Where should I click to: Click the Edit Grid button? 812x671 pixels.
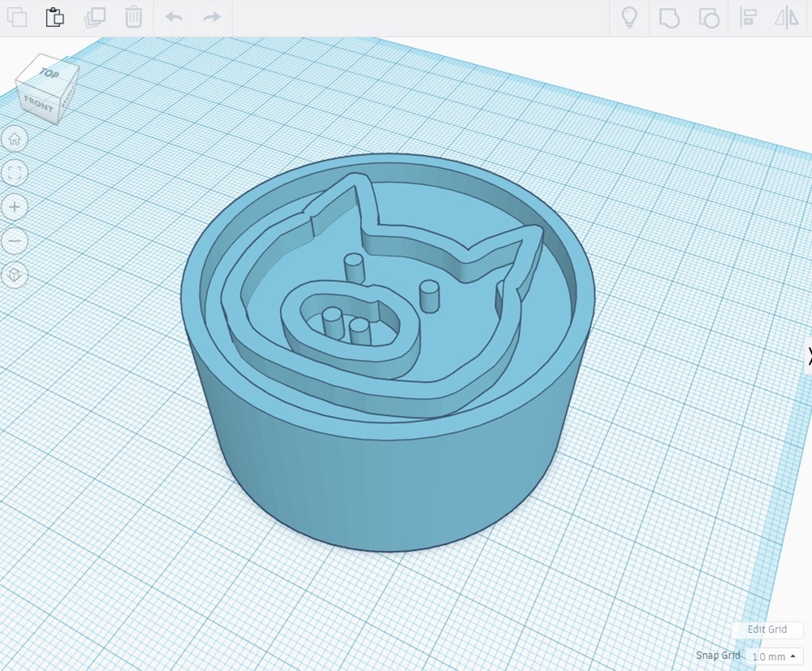(767, 630)
